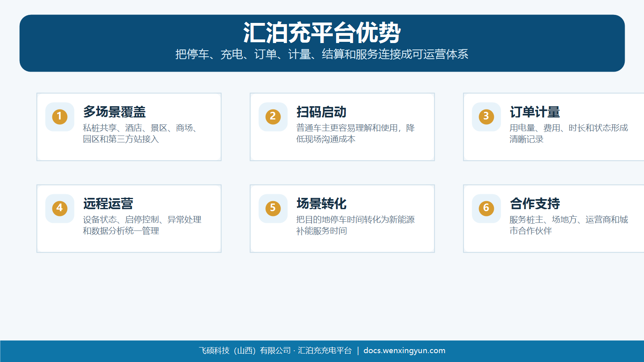Click the heading 订单计量

pyautogui.click(x=535, y=112)
